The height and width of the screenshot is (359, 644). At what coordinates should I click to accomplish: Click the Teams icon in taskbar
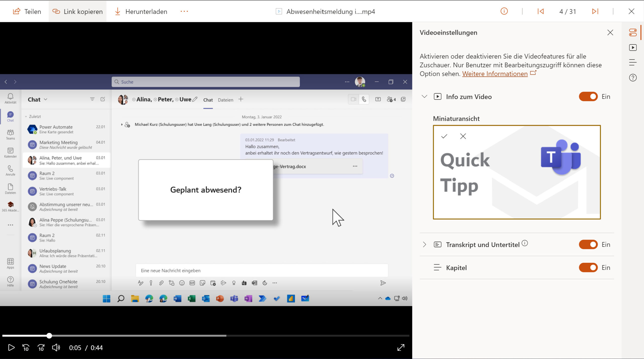(233, 298)
